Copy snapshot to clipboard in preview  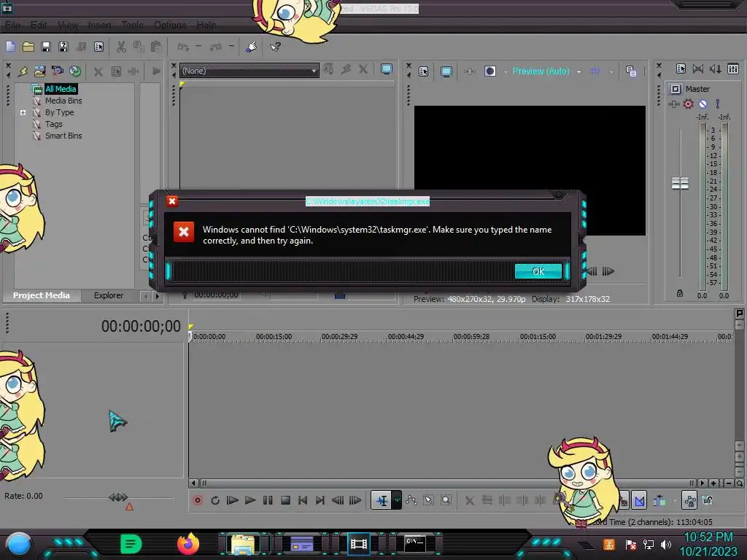(631, 71)
